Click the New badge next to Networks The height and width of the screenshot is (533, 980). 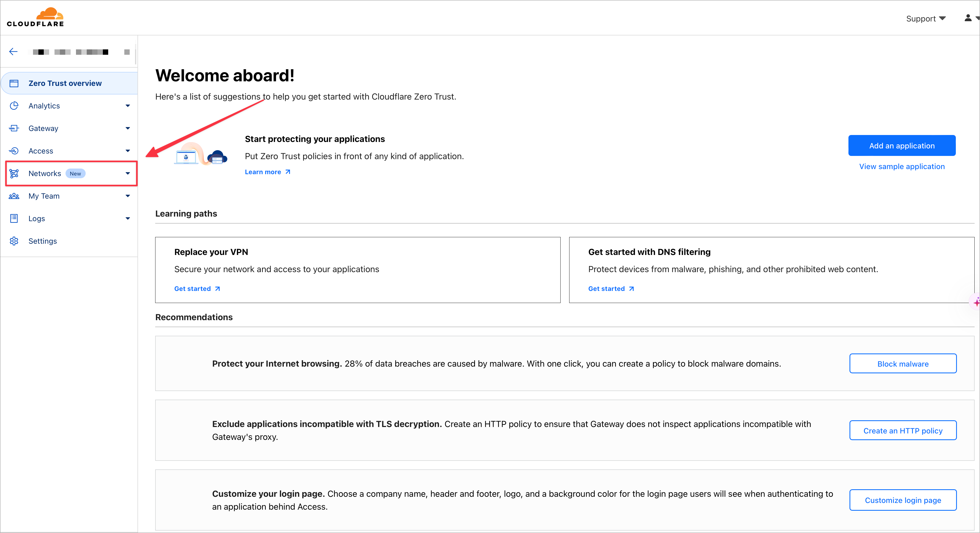point(75,173)
